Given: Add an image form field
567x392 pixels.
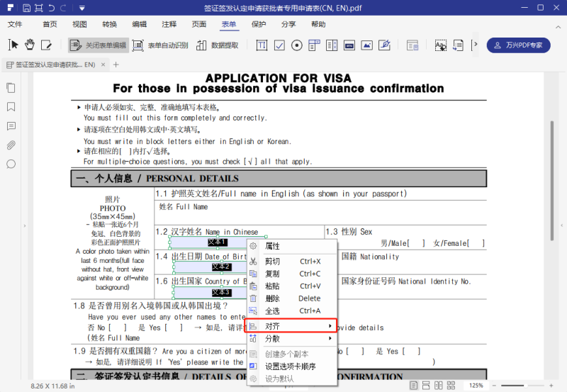Looking at the screenshot, I should (x=366, y=45).
